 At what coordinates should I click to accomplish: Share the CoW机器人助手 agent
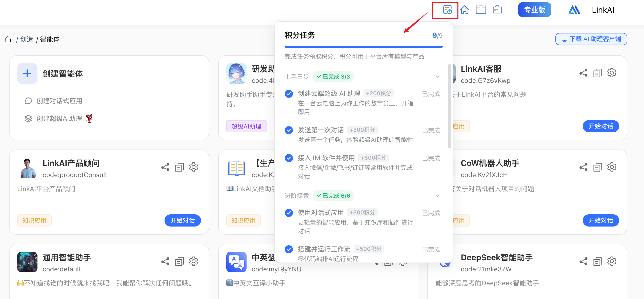click(583, 167)
